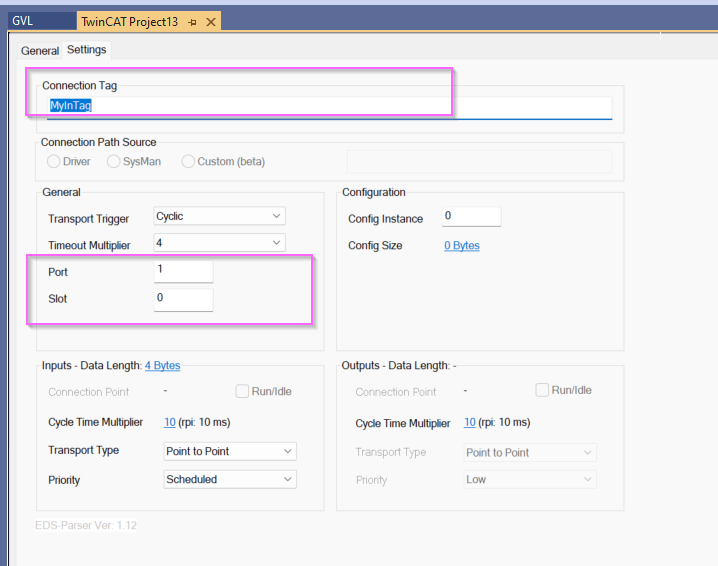Image resolution: width=718 pixels, height=566 pixels.
Task: Open the Outputs Transport Type dropdown
Action: pyautogui.click(x=530, y=452)
